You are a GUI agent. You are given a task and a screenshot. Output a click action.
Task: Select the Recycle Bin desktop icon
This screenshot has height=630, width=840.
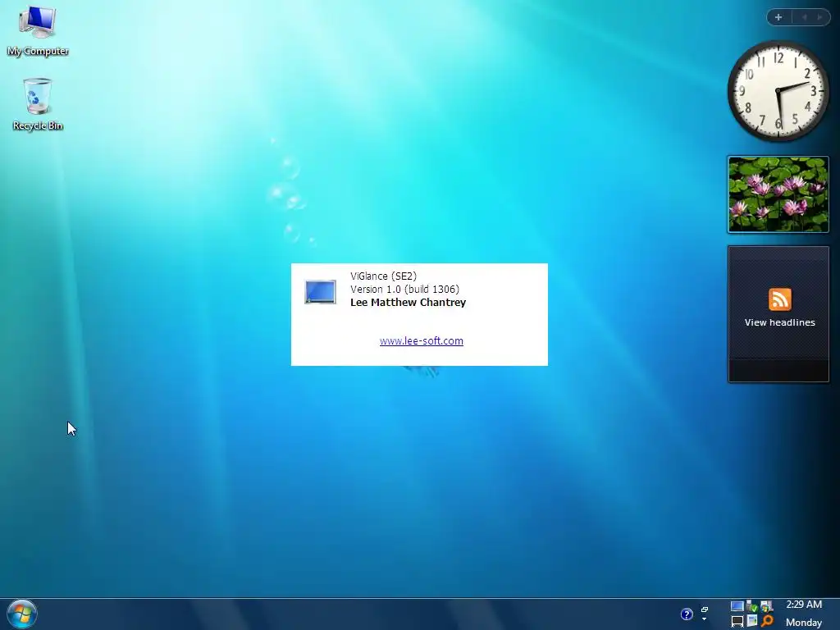tap(38, 104)
